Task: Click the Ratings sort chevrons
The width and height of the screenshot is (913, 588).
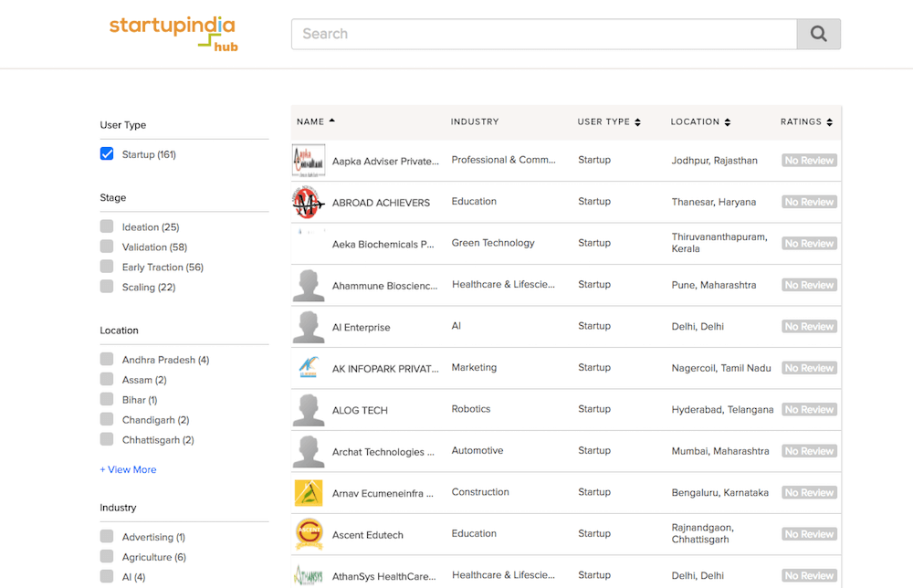Action: click(831, 121)
